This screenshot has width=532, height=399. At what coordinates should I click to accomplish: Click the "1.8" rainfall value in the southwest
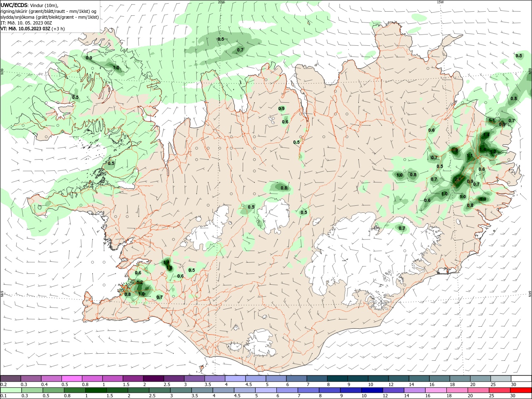click(169, 268)
